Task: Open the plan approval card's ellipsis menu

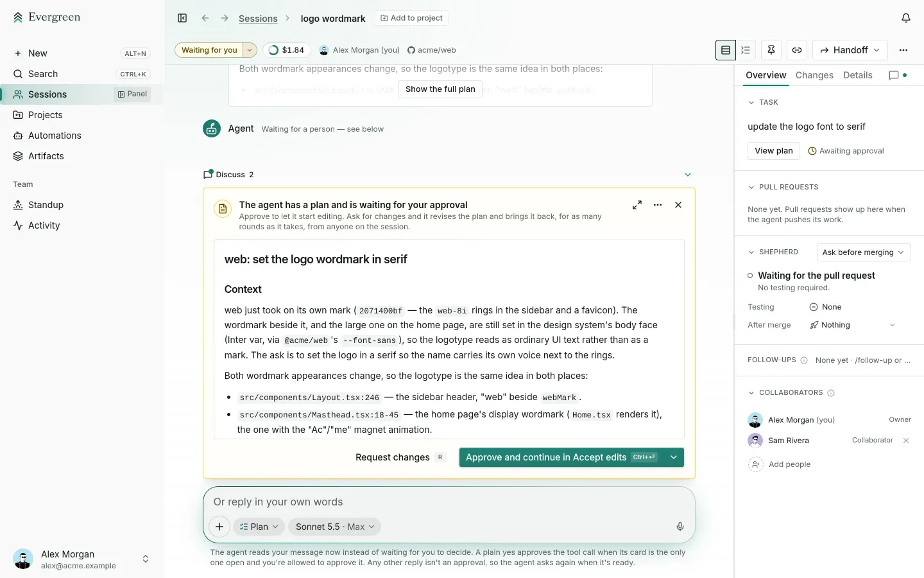Action: point(658,205)
